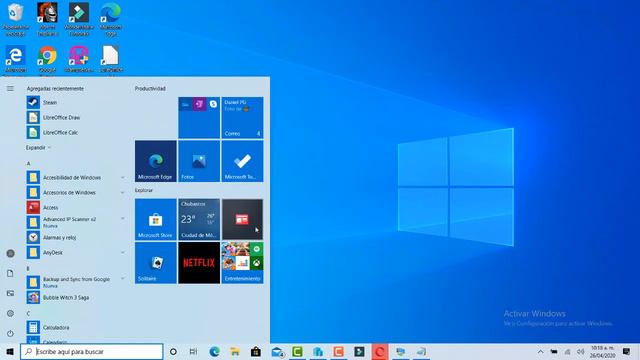Open red highlighted app in taskbar
Viewport: 640px width, 360px height.
[x=380, y=351]
